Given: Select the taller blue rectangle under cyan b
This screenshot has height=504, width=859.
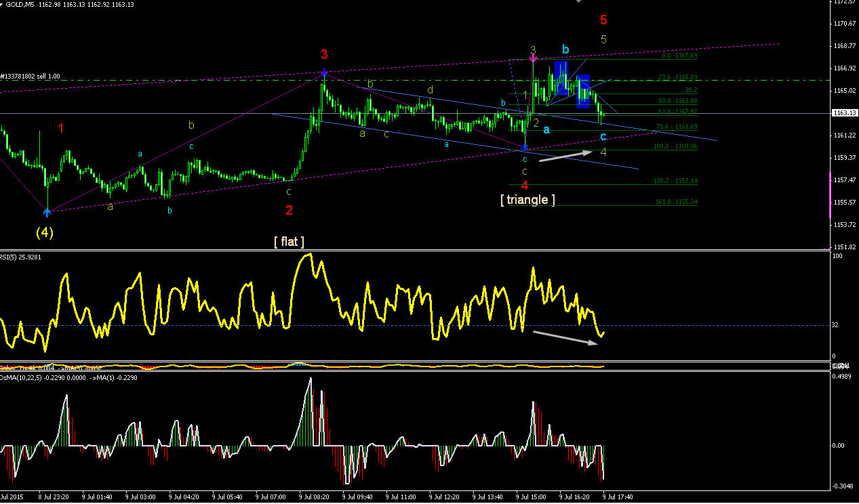Looking at the screenshot, I should point(561,77).
